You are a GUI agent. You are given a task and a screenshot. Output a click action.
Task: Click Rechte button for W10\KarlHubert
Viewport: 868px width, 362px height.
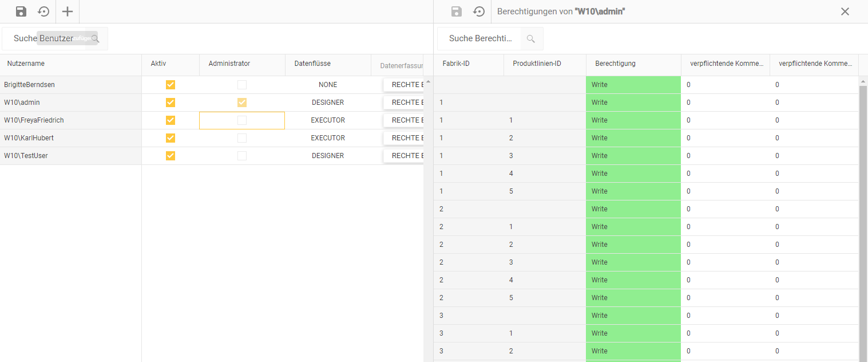[404, 138]
